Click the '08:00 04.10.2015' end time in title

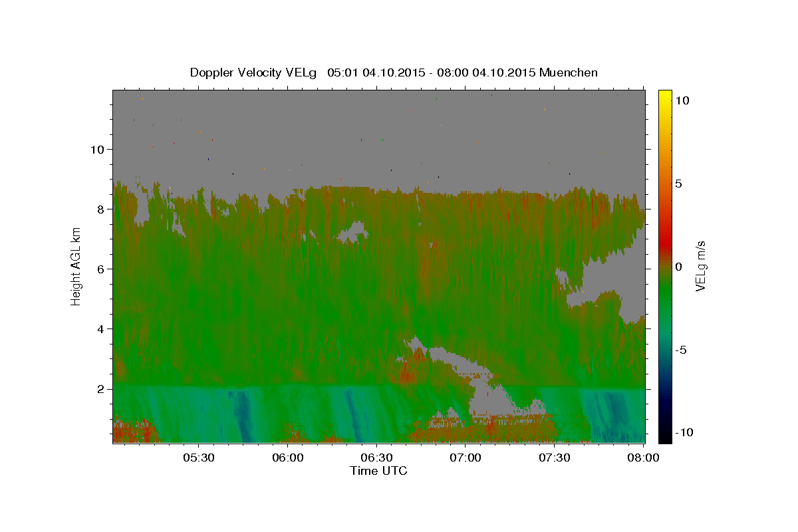point(487,72)
